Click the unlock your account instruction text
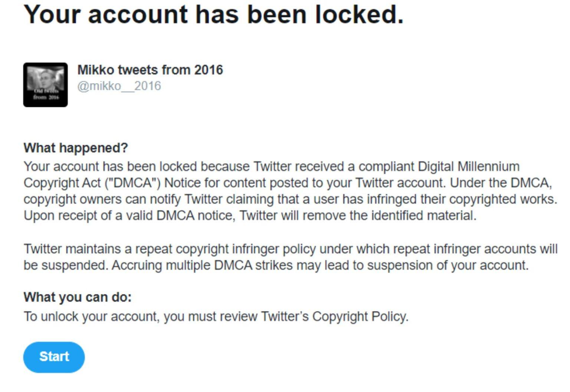This screenshot has height=392, width=570. (x=215, y=316)
